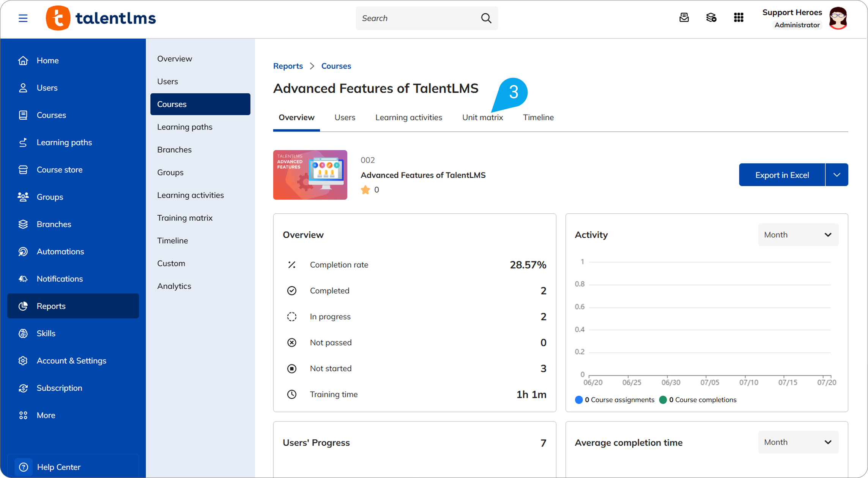Open Training matrix report
Viewport: 868px width, 478px height.
point(185,218)
